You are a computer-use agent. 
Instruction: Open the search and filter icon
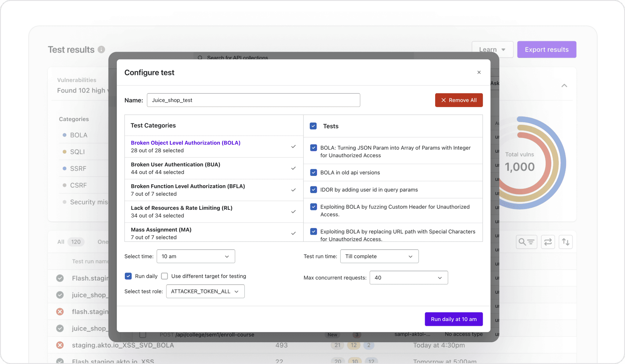pyautogui.click(x=526, y=242)
